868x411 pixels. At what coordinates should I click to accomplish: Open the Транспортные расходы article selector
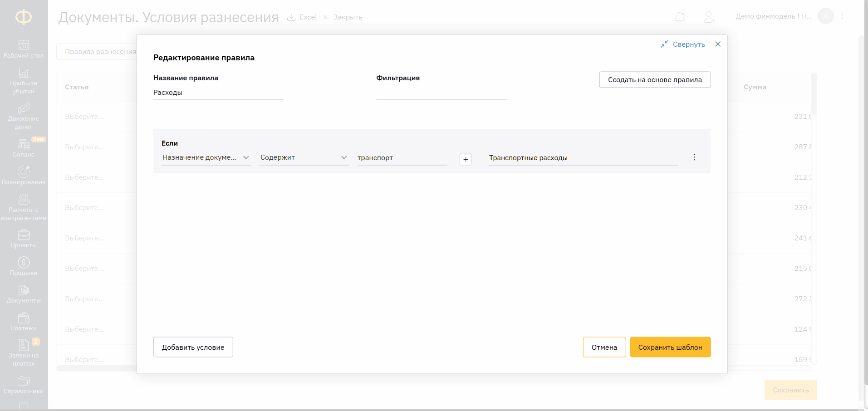pyautogui.click(x=583, y=158)
